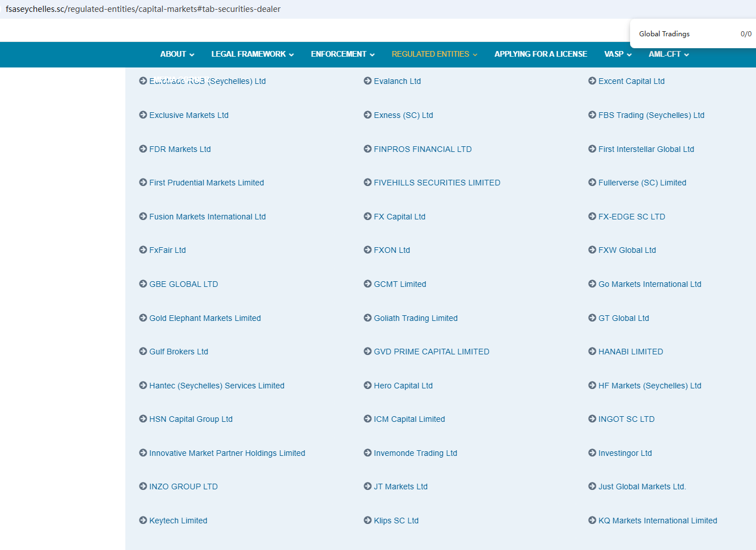Click the arrow icon beside Excent Capital Ltd
This screenshot has height=550, width=756.
(x=592, y=81)
